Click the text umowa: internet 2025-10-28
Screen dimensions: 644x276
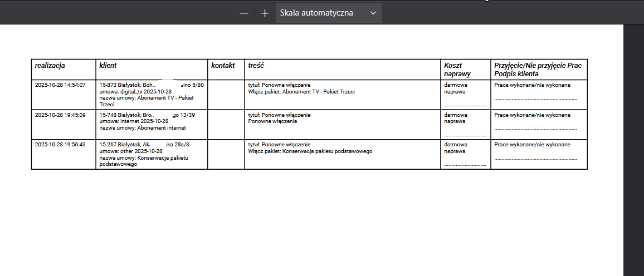pos(134,121)
